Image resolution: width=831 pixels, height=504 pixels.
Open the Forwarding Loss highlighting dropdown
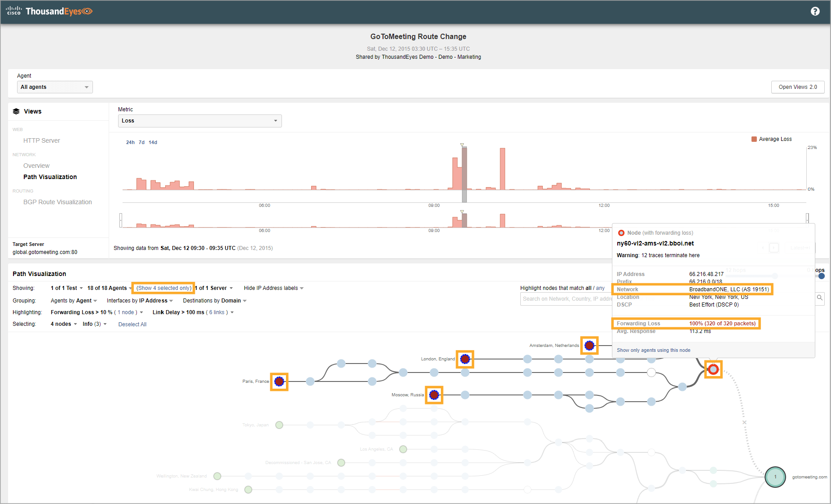tap(97, 312)
